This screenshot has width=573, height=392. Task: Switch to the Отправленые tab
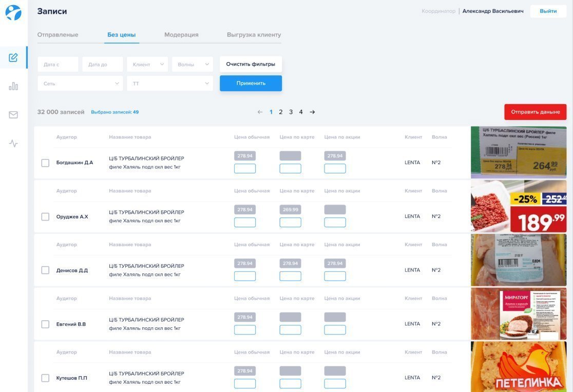point(58,35)
